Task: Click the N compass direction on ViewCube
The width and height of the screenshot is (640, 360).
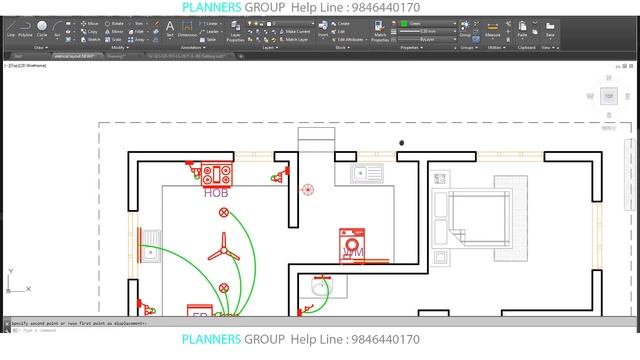Action: point(609,78)
